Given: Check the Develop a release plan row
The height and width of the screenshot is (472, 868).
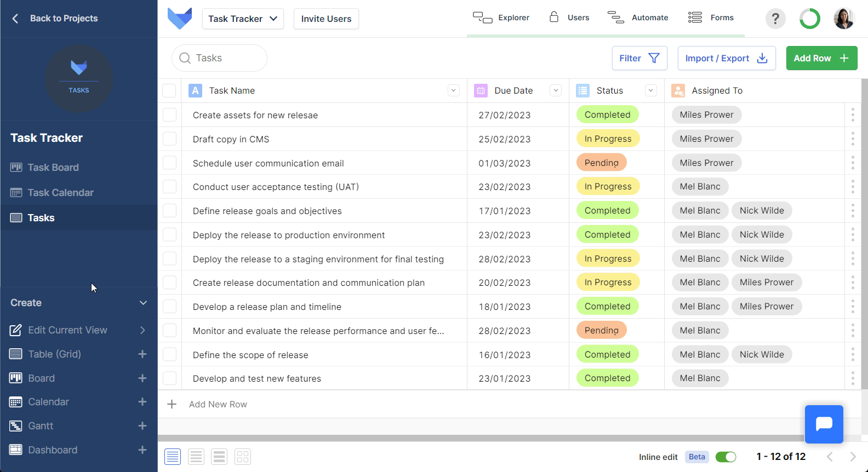Looking at the screenshot, I should coord(169,306).
